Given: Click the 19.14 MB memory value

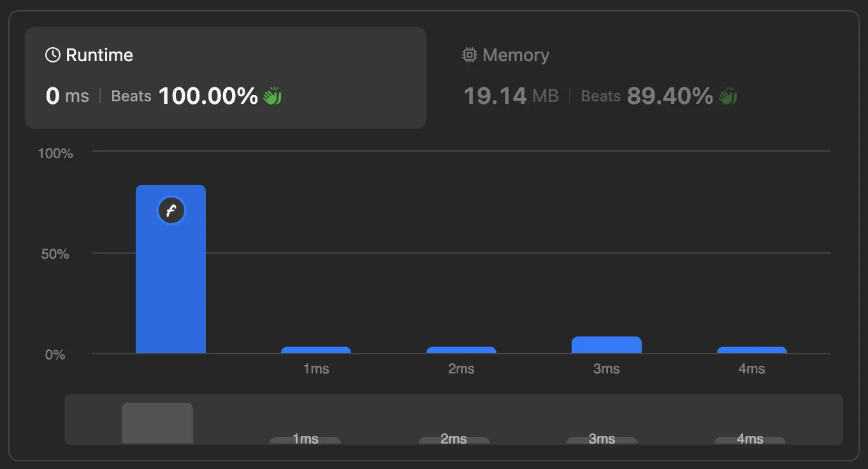Looking at the screenshot, I should pyautogui.click(x=510, y=96).
